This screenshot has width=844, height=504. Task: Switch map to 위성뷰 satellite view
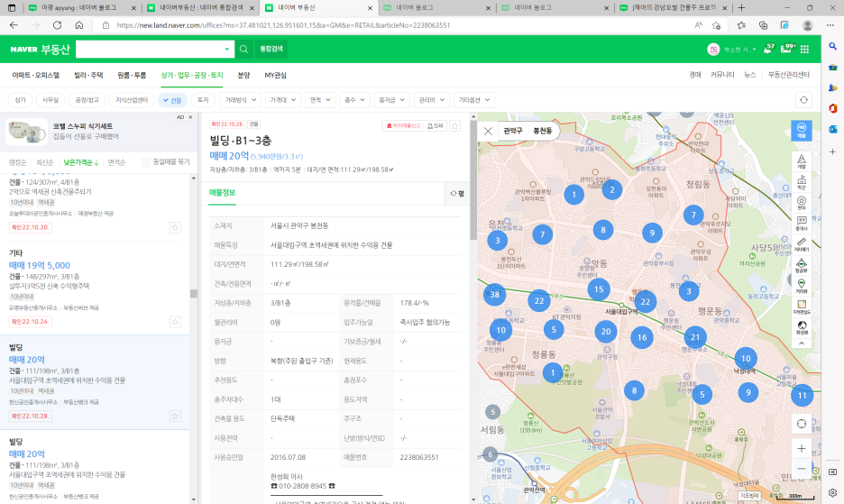801,327
